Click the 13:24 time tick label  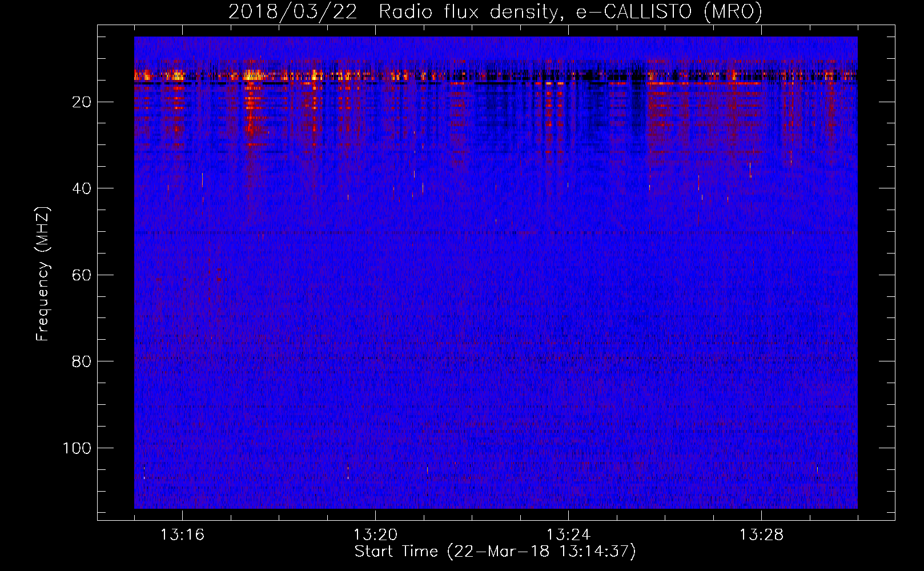(x=568, y=535)
